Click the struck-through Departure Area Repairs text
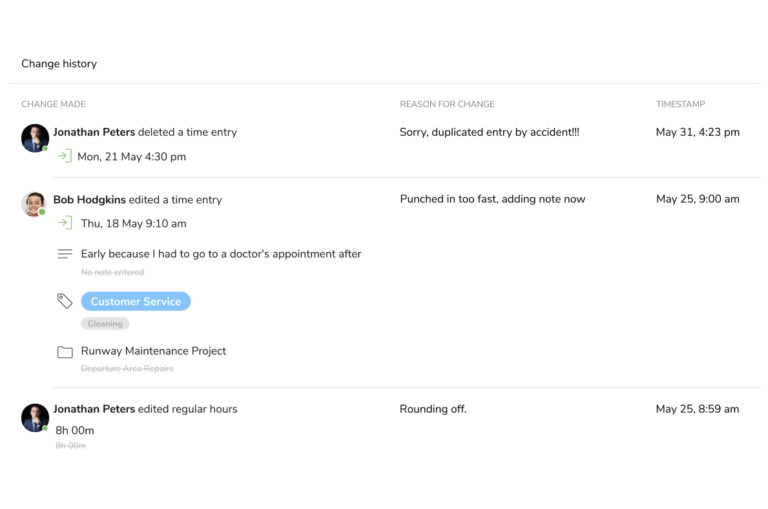768x509 pixels. pyautogui.click(x=127, y=368)
